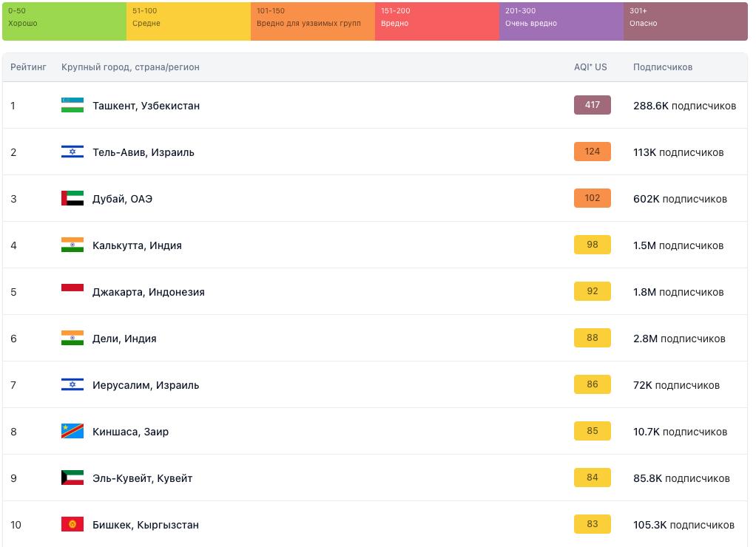Viewport: 756px width, 547px height.
Task: Click the Israel flag next to Тель-Авив
Action: pos(72,152)
